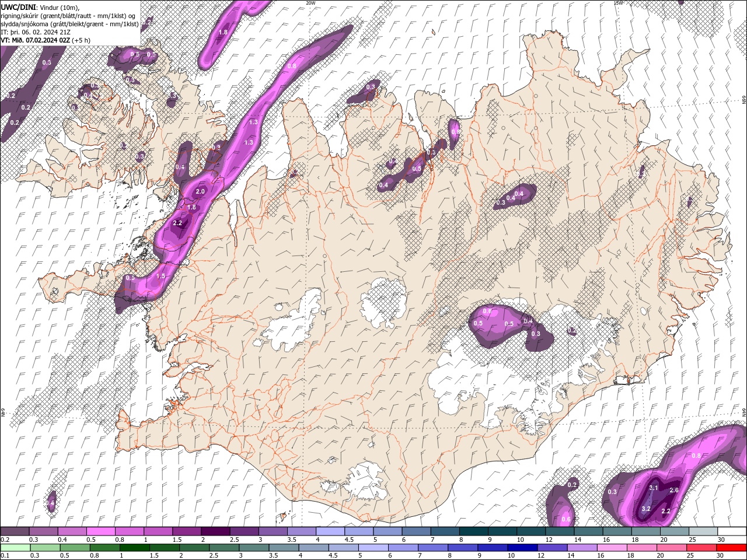Click the IT initial time 'þri. 06. 02. 2024 21Z'
747x560 pixels.
click(x=41, y=32)
